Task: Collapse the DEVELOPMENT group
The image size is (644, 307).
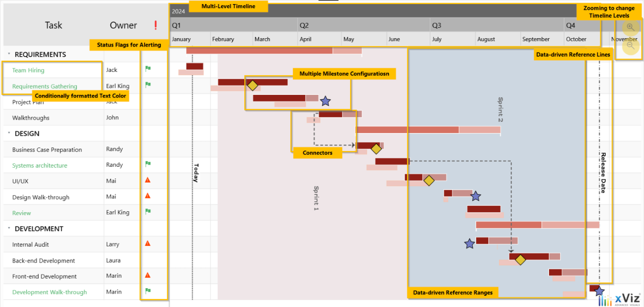Action: 9,228
